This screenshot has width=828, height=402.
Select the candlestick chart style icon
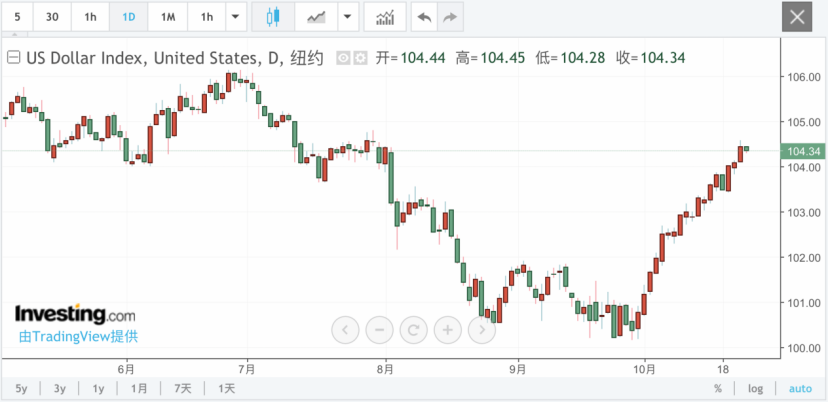[x=273, y=17]
